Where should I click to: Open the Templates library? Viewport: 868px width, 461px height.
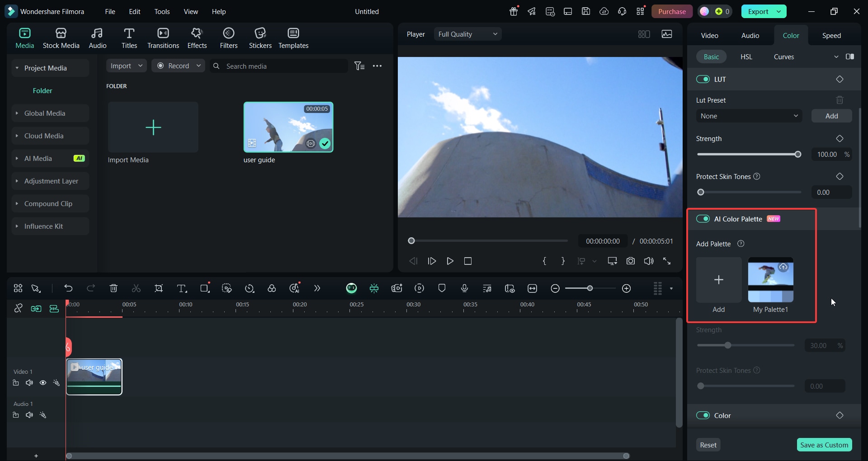coord(293,38)
